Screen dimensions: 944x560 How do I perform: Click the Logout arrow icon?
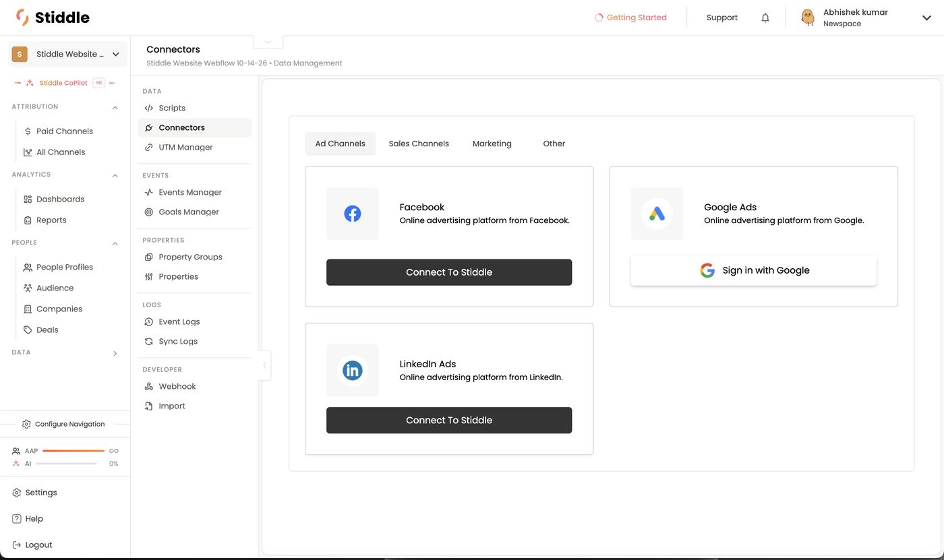click(17, 545)
